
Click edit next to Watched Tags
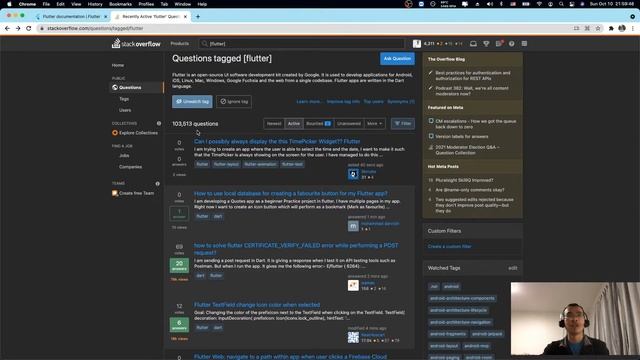pyautogui.click(x=513, y=268)
